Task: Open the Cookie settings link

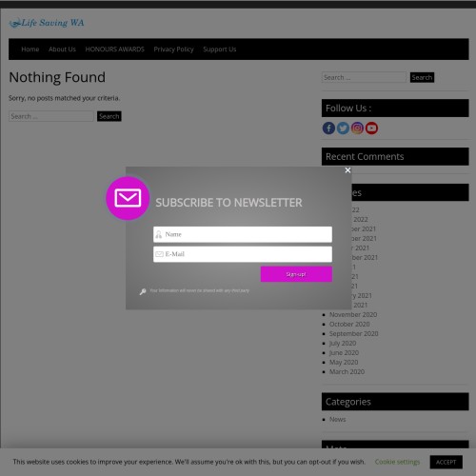Action: (397, 462)
